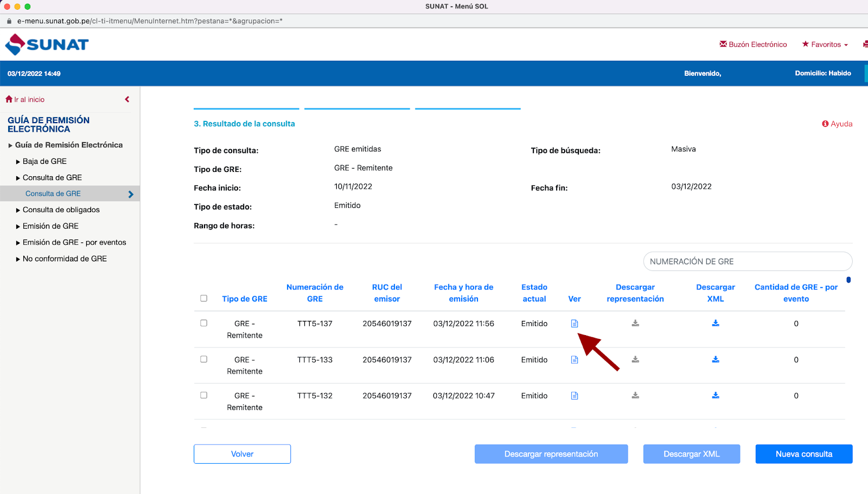Image resolution: width=868 pixels, height=494 pixels.
Task: Check the row for TTT5-132
Action: click(204, 395)
